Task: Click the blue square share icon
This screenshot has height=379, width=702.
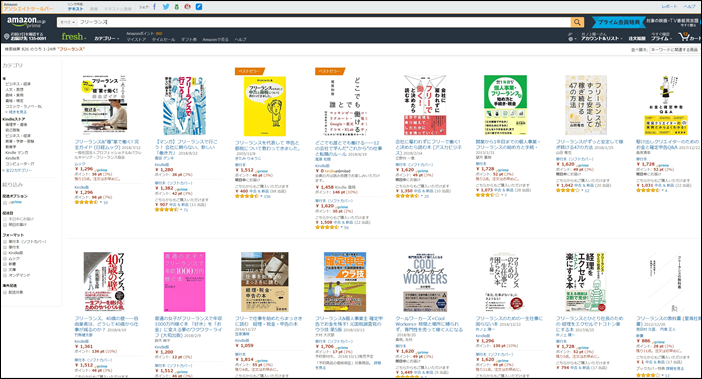Action: coord(199,7)
